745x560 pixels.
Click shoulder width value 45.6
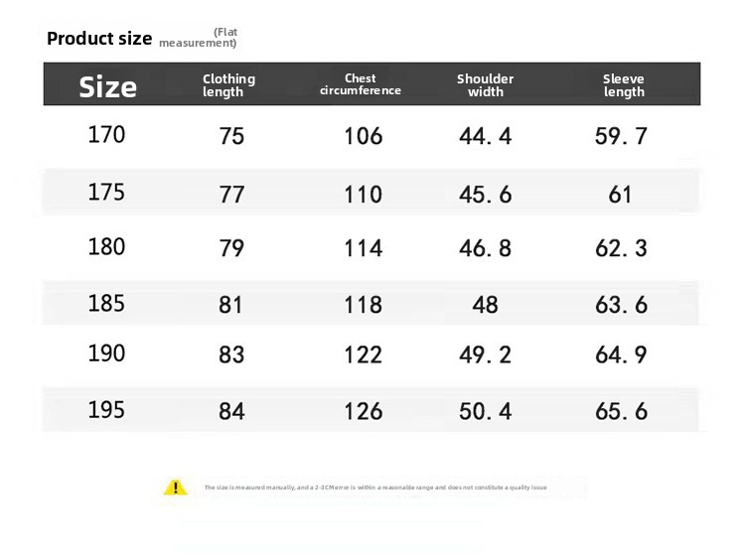[x=485, y=195]
